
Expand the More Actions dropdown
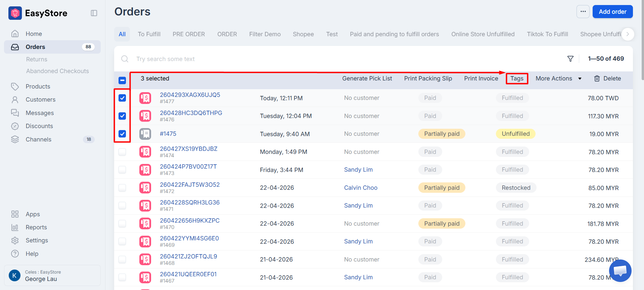pos(558,78)
